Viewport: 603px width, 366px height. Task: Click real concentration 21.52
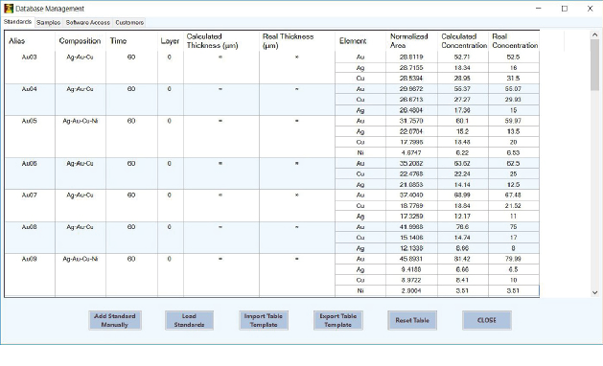(x=514, y=206)
